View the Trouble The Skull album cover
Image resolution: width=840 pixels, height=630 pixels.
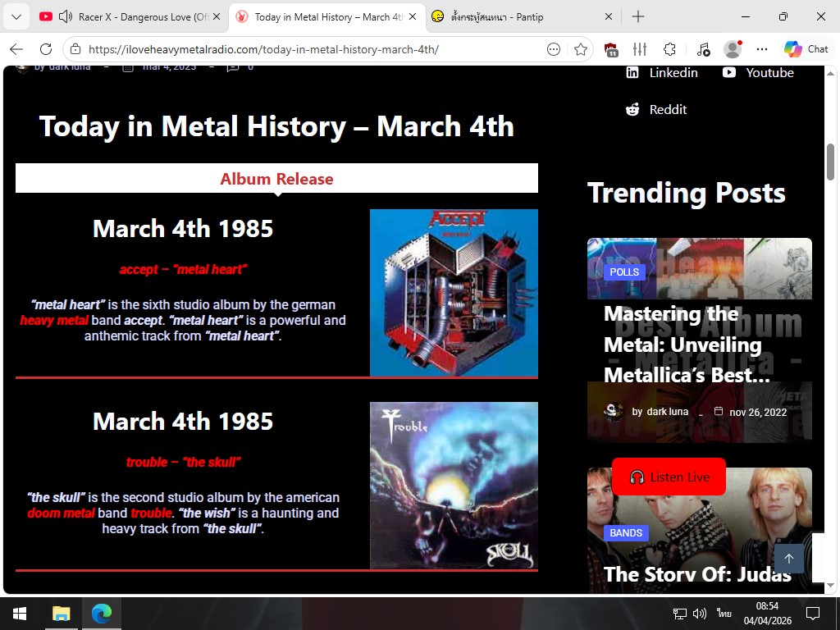454,486
